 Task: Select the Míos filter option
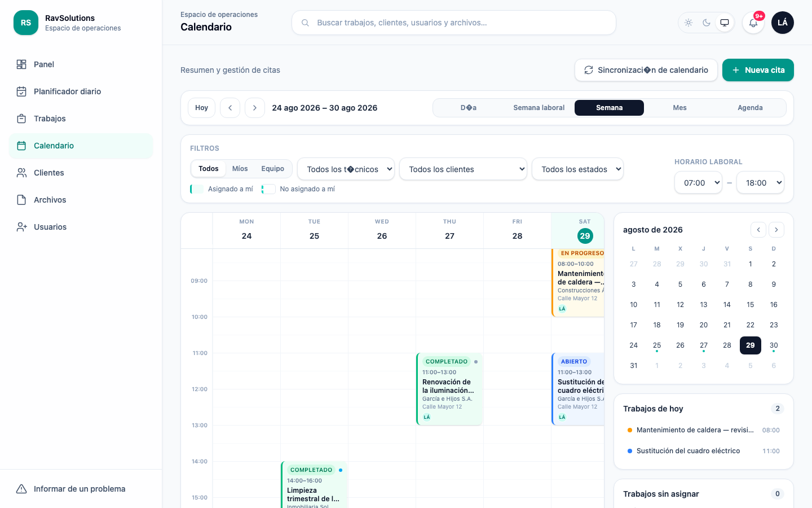240,169
